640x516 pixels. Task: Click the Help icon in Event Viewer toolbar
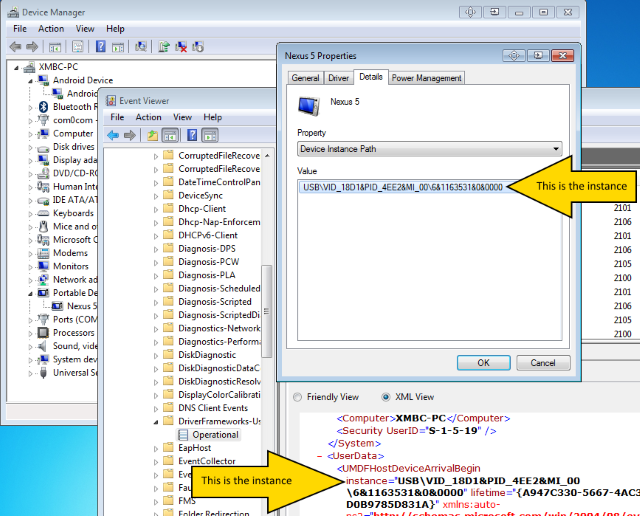(192, 135)
